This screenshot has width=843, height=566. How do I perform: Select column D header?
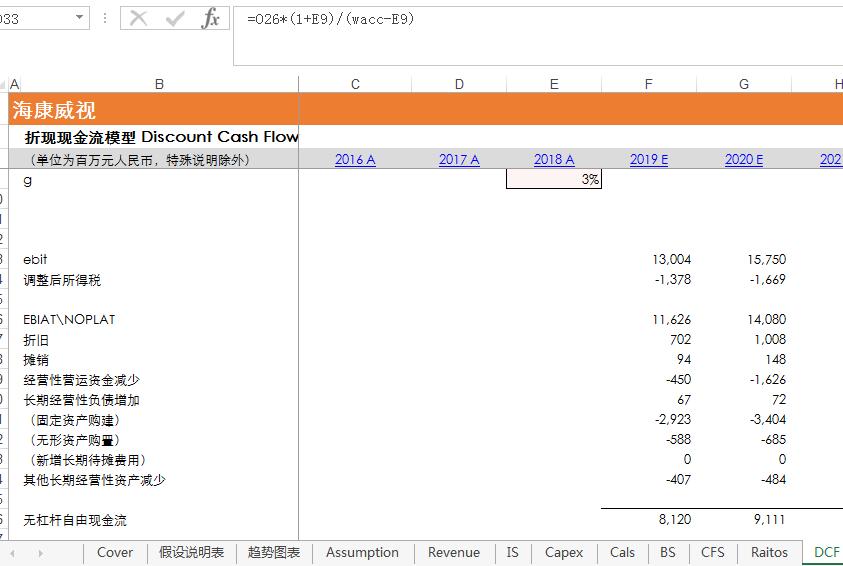click(459, 84)
